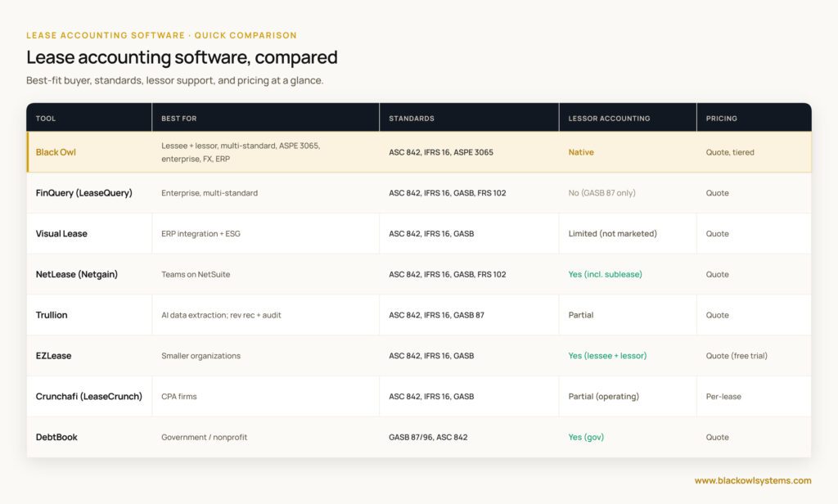
Task: Click FinQuery's standards cell
Action: 448,193
